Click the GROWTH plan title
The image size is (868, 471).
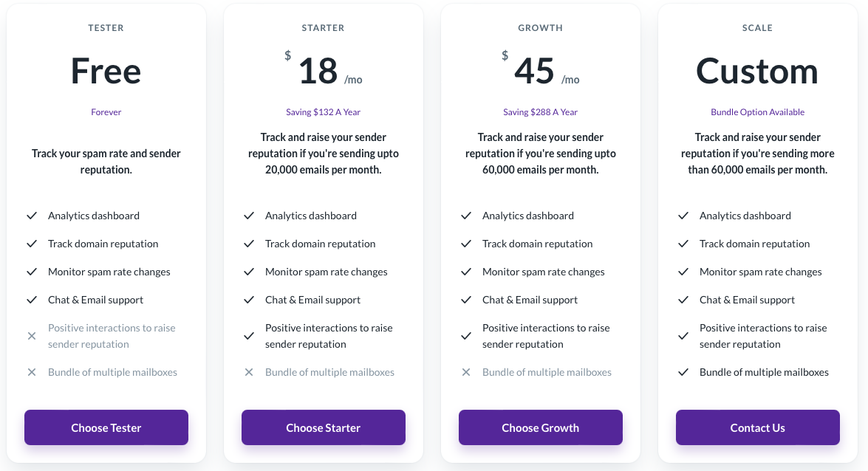[540, 27]
